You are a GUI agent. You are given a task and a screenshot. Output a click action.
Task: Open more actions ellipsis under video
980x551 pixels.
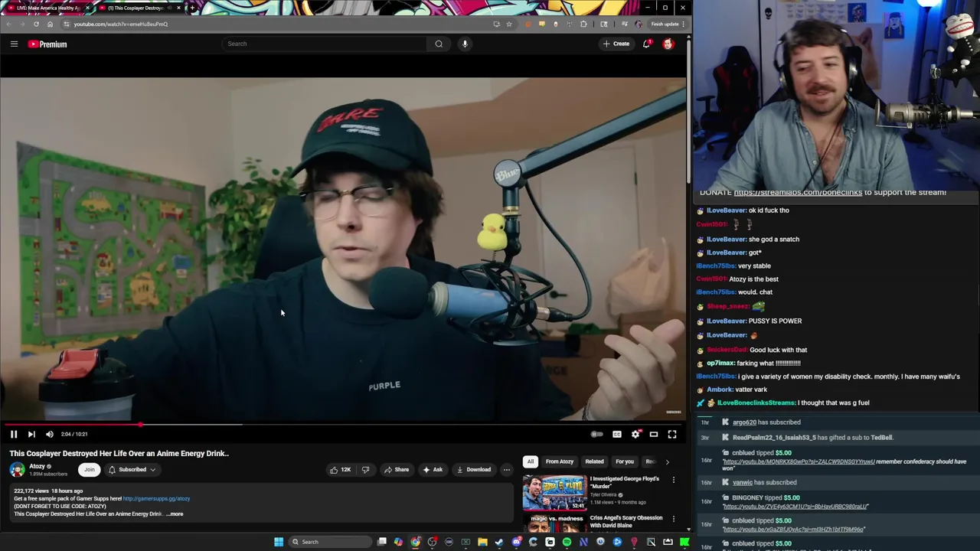(506, 470)
